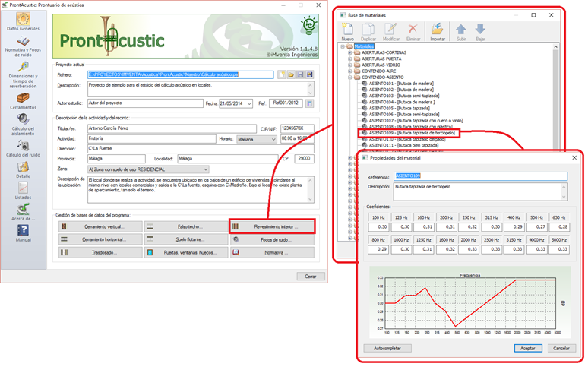
Task: Click the 5000 Hz coefficient field
Action: 558,249
